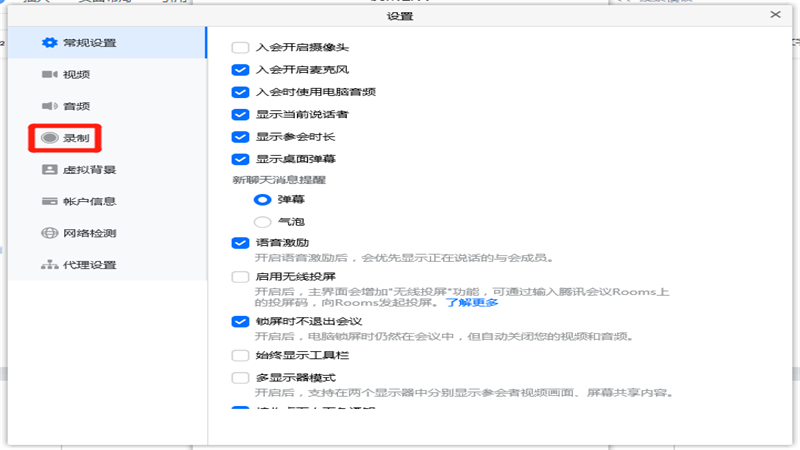This screenshot has width=800, height=450.
Task: Click the record circle icon beside 录制
Action: [49, 138]
